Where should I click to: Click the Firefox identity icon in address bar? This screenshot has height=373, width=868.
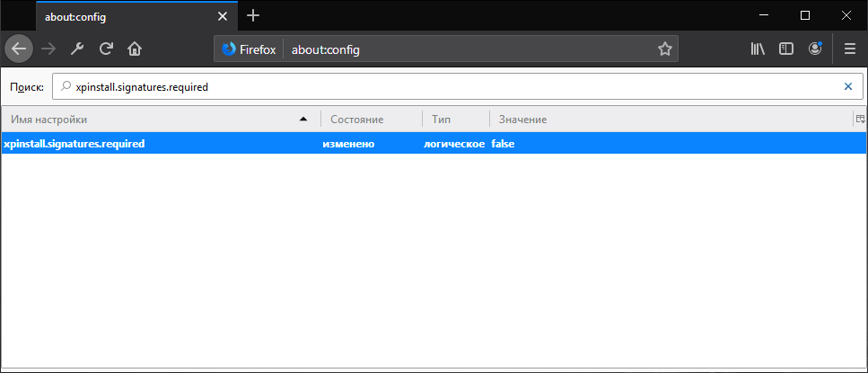(x=228, y=49)
